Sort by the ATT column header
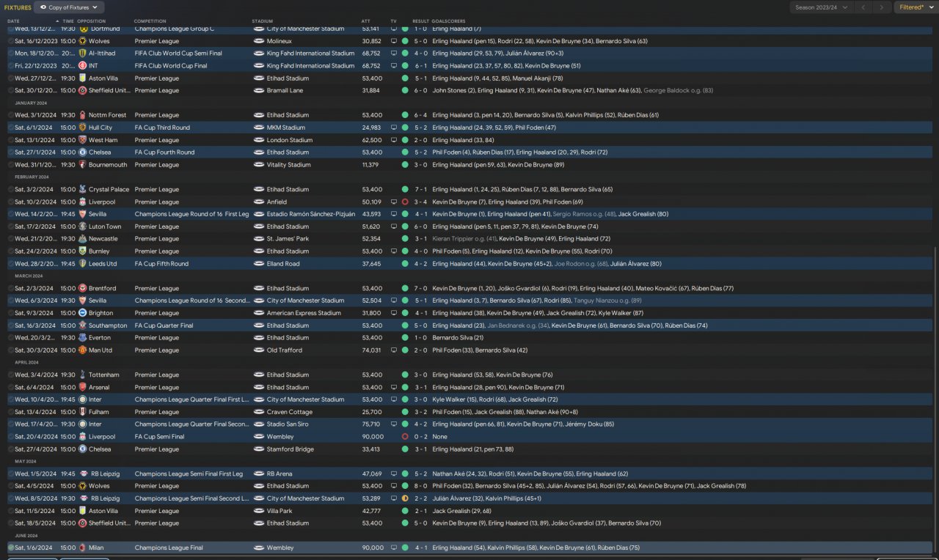The width and height of the screenshot is (939, 560). click(365, 21)
